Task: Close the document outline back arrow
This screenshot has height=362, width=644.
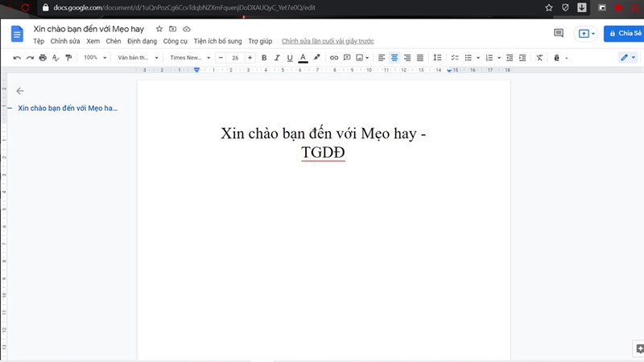Action: tap(20, 91)
